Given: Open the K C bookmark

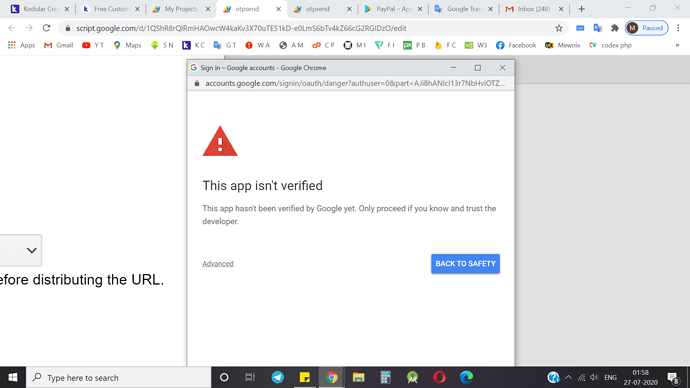Looking at the screenshot, I should (194, 45).
